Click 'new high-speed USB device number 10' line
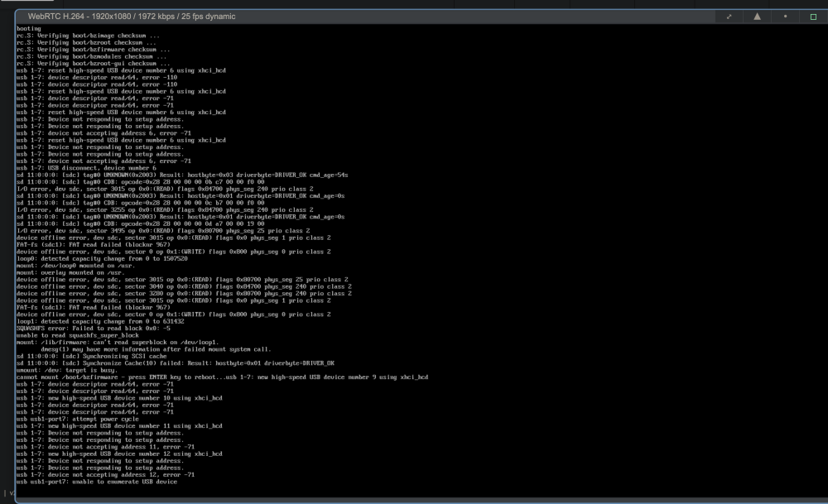 [x=119, y=398]
